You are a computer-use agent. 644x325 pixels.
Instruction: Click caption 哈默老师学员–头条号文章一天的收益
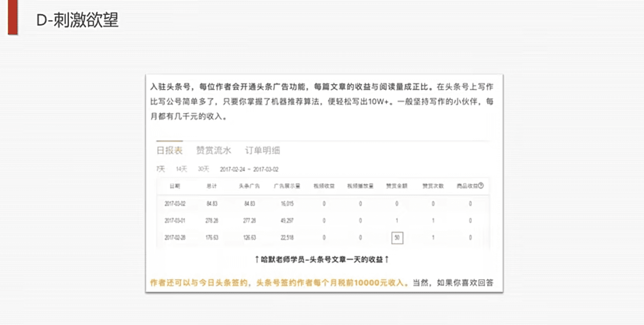click(321, 260)
